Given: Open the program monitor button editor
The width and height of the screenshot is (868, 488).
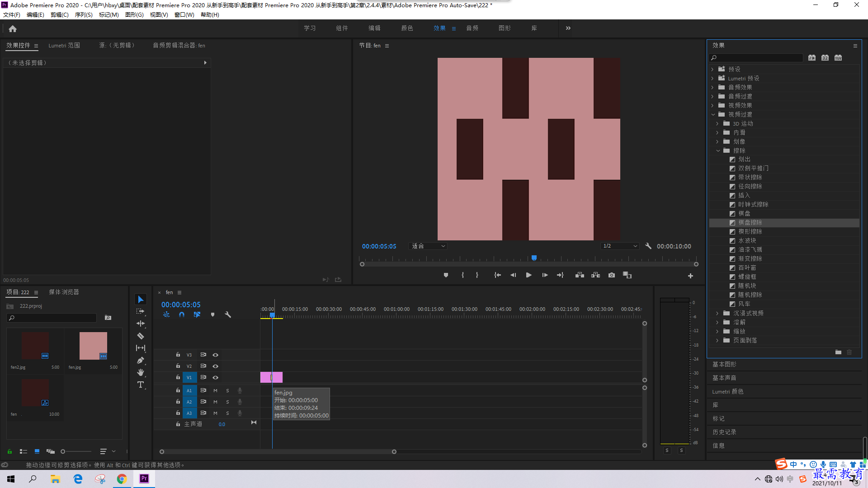Looking at the screenshot, I should [x=690, y=276].
